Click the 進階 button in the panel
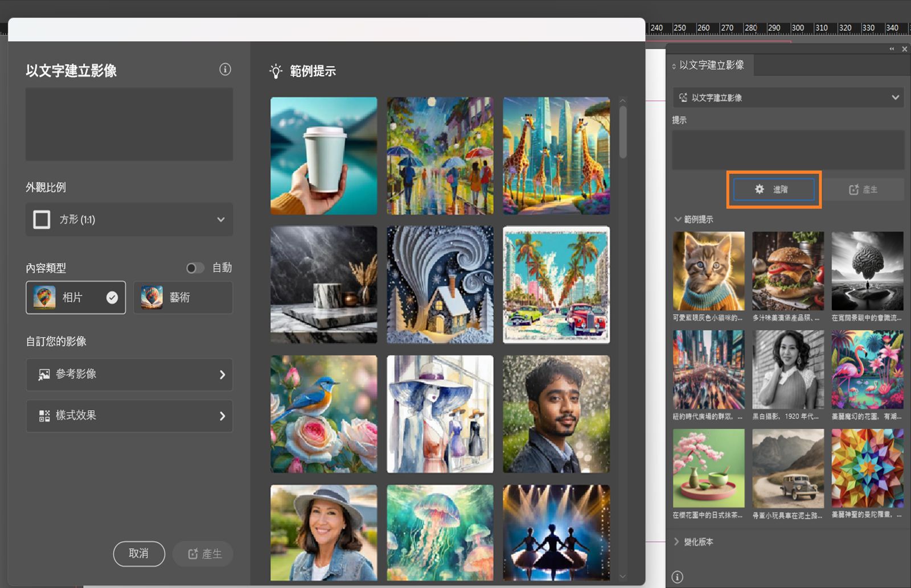Viewport: 911px width, 588px height. pyautogui.click(x=774, y=190)
